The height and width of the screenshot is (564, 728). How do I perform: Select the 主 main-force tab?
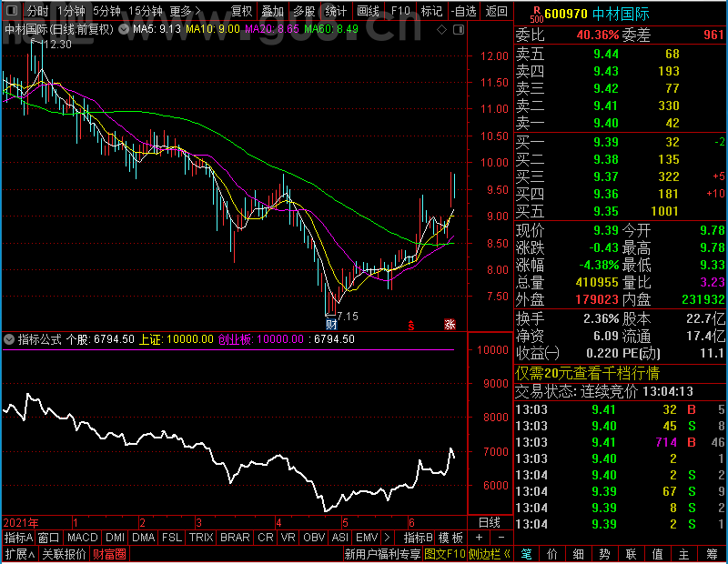[683, 554]
